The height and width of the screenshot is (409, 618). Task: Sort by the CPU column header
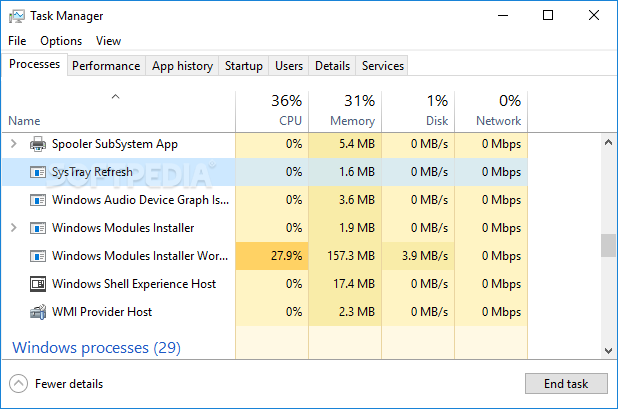272,112
